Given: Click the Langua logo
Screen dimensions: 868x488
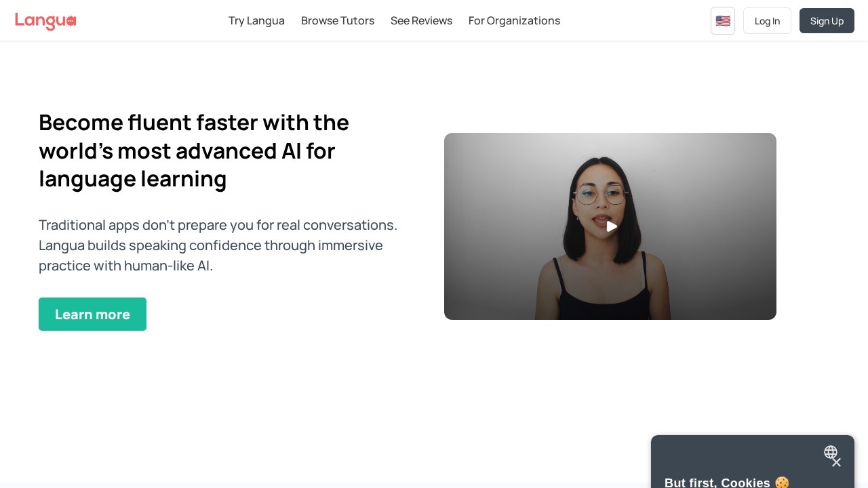Looking at the screenshot, I should (45, 21).
